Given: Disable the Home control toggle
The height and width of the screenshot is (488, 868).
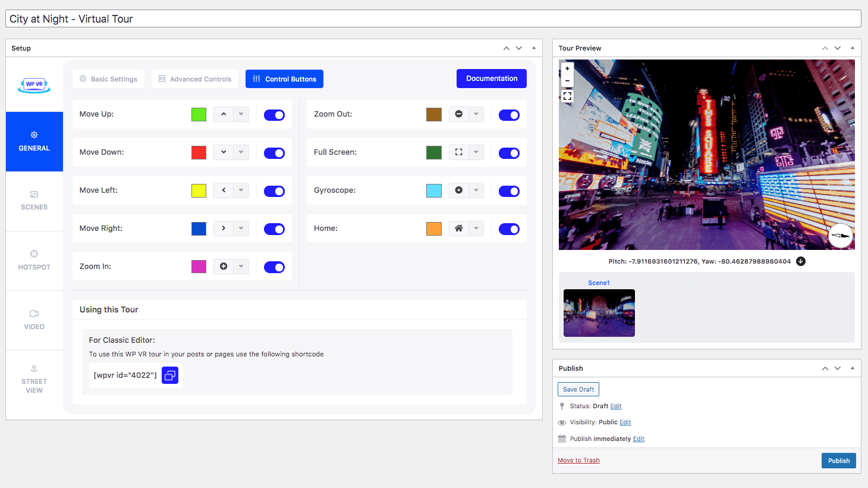Looking at the screenshot, I should click(x=509, y=229).
